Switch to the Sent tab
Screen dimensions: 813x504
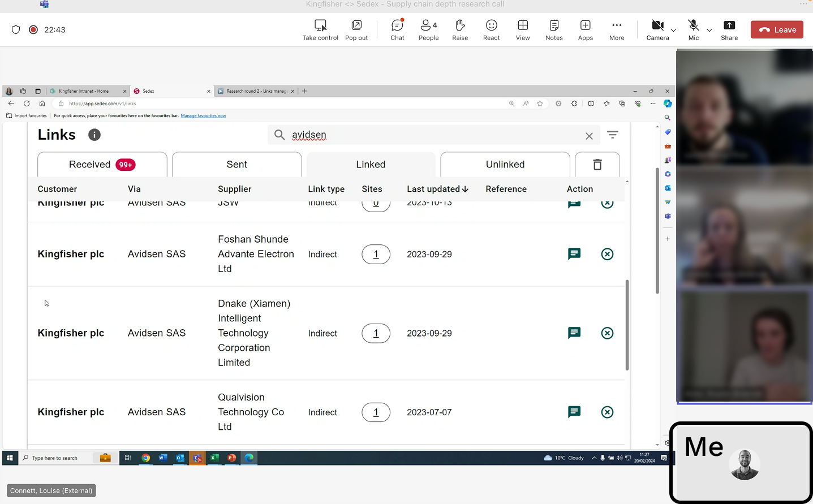point(236,165)
